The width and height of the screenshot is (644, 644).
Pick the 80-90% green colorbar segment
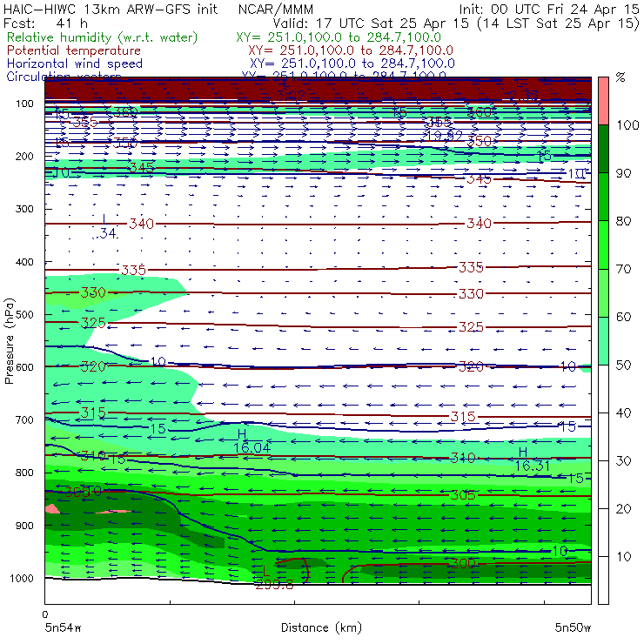click(603, 197)
